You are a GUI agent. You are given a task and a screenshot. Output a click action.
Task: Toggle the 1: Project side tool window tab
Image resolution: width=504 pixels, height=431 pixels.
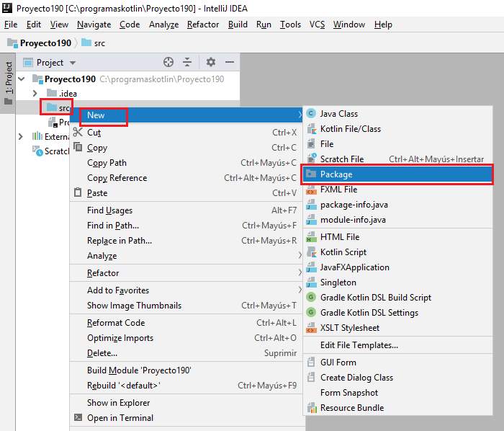(8, 84)
